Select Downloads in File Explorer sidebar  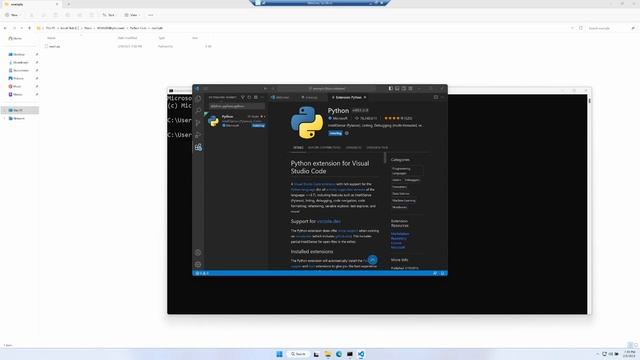pyautogui.click(x=20, y=62)
